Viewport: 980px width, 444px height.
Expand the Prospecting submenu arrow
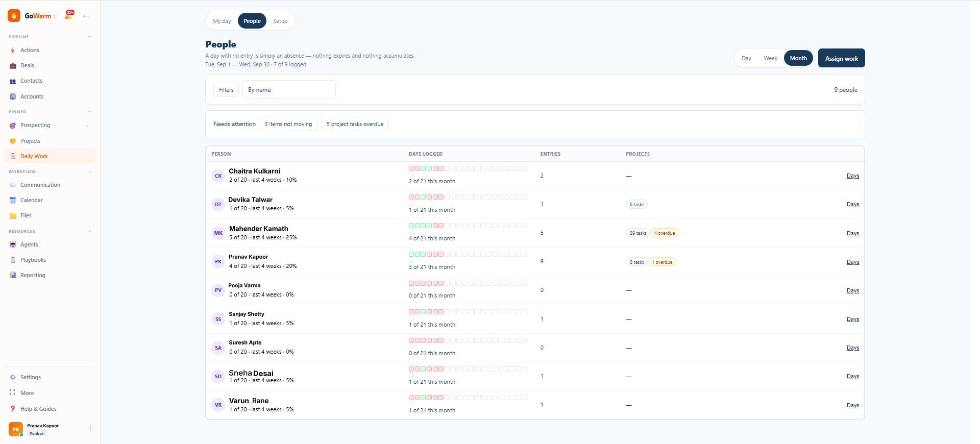(x=87, y=126)
